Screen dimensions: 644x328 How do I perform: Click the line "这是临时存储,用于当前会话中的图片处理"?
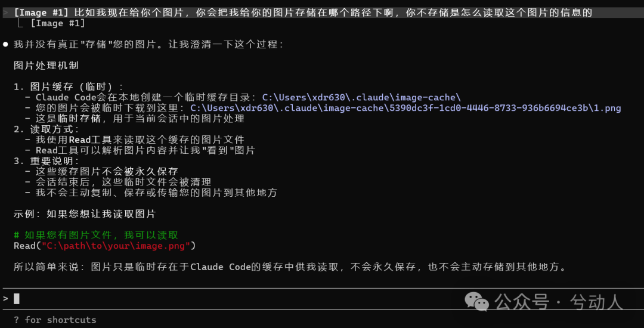(x=140, y=119)
